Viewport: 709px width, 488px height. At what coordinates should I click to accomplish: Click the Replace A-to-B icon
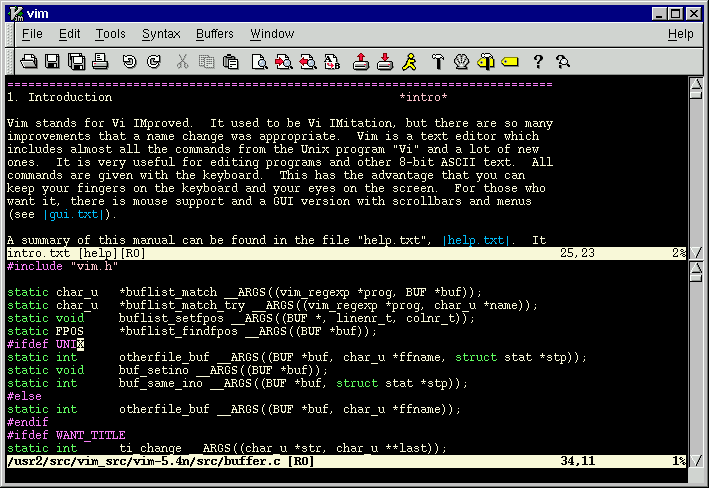pos(332,62)
